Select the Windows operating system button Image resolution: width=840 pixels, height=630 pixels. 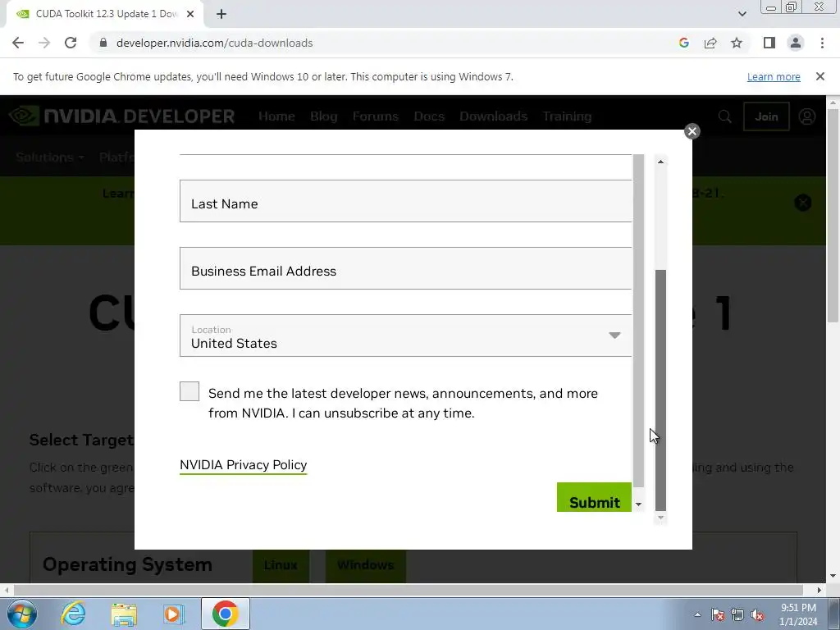click(x=365, y=565)
